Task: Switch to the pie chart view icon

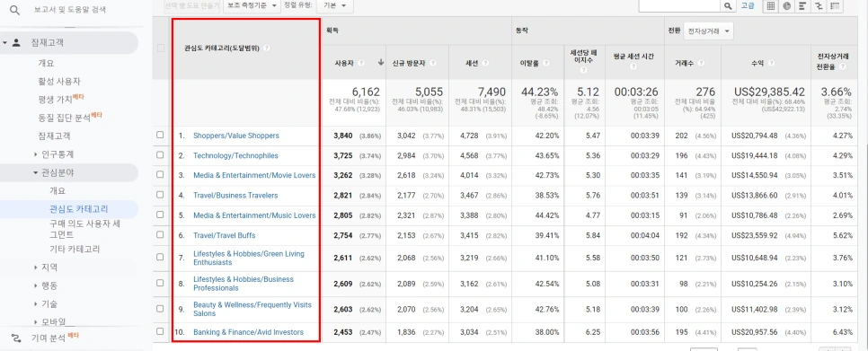Action: click(786, 5)
